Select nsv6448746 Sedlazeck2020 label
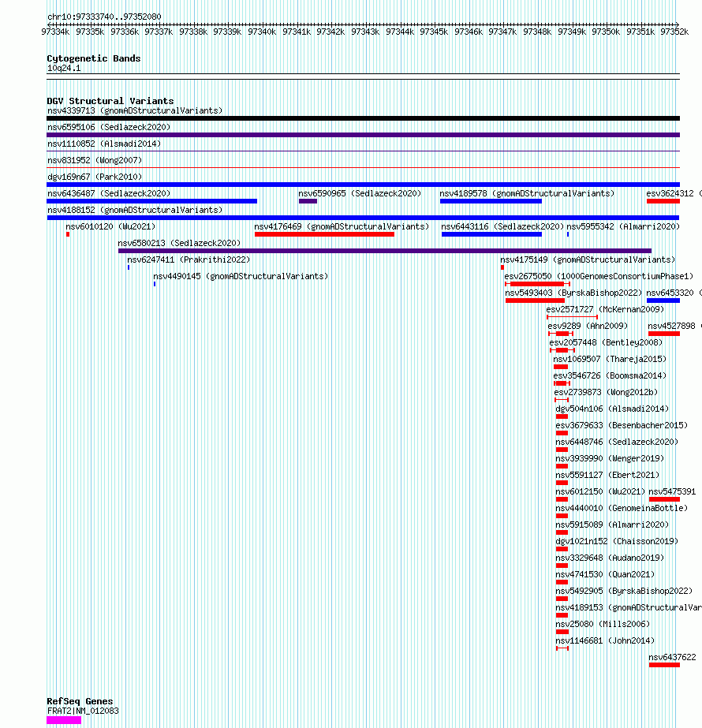 [x=617, y=442]
